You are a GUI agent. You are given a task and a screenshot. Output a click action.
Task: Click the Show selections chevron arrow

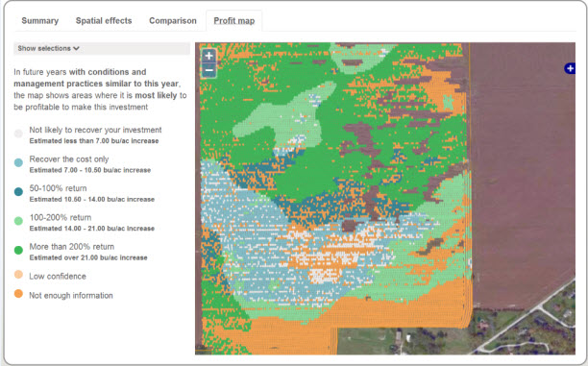[76, 48]
